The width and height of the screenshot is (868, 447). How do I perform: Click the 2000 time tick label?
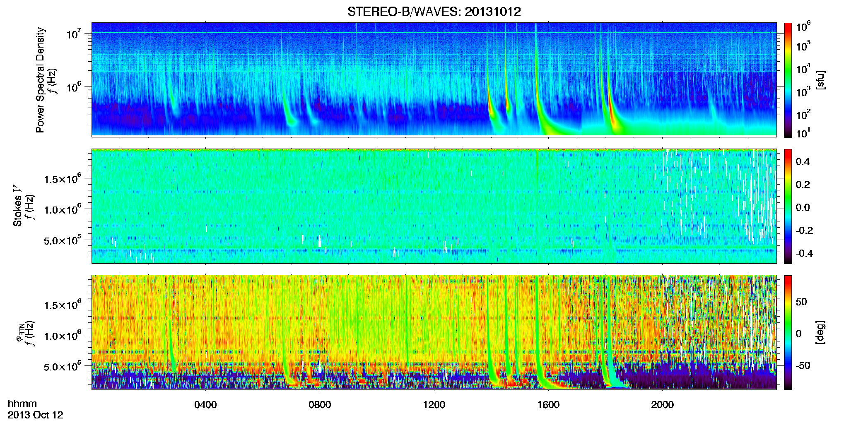662,405
